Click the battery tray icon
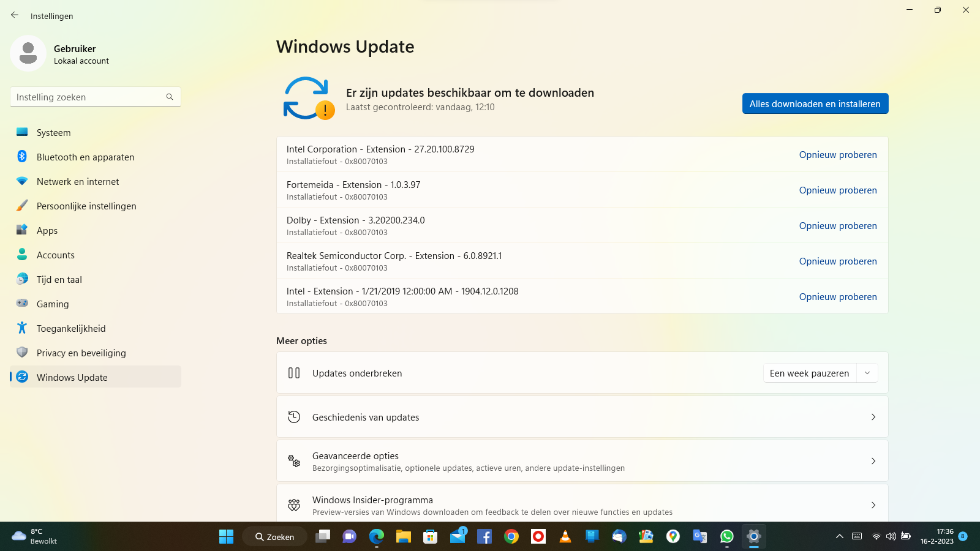980x551 pixels. click(x=906, y=536)
